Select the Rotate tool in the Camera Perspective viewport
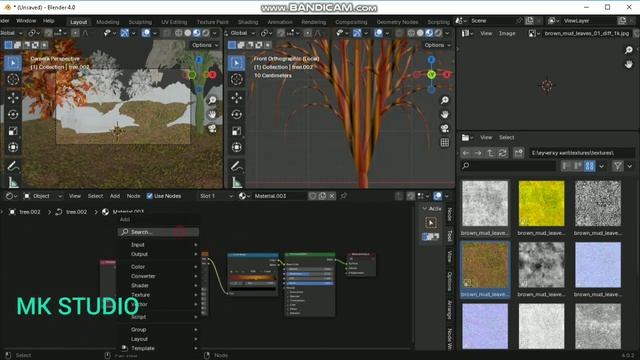 13,114
